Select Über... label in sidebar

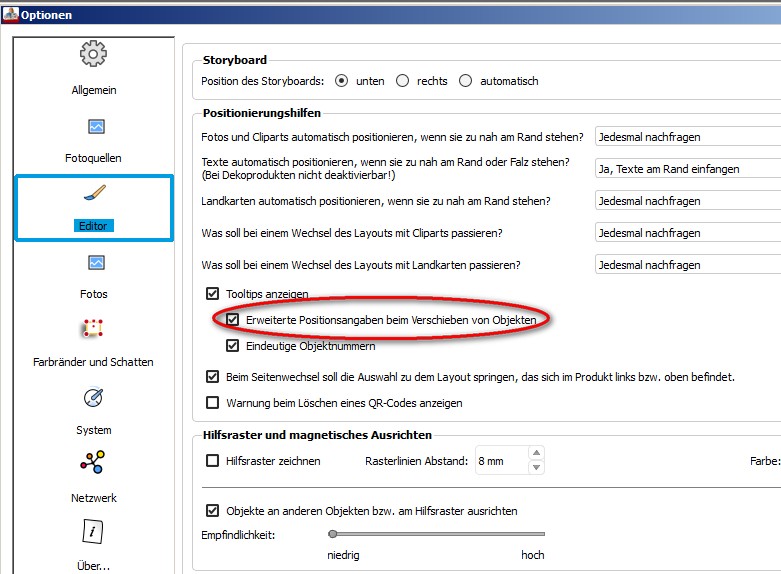click(x=93, y=566)
